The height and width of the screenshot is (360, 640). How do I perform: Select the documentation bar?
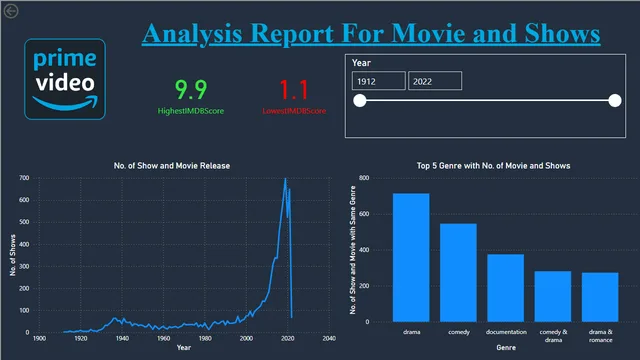(506, 288)
